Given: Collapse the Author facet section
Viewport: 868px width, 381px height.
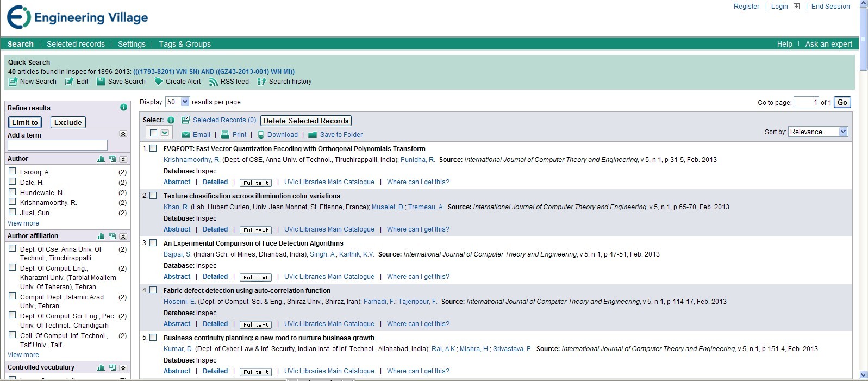Looking at the screenshot, I should pyautogui.click(x=123, y=159).
